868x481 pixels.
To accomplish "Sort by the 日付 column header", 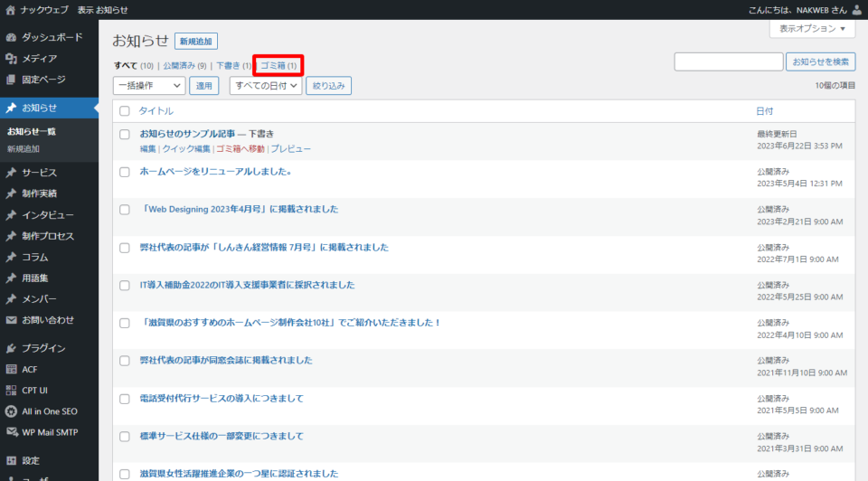I will [765, 111].
